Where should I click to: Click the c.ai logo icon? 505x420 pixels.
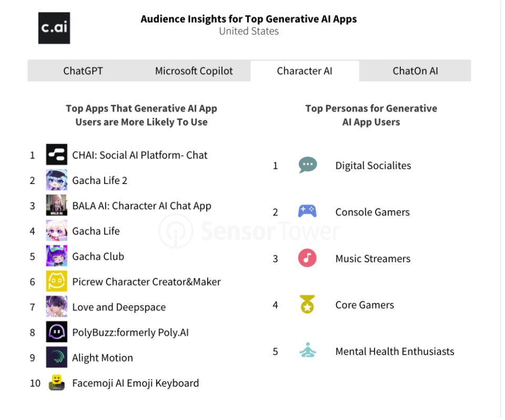(x=54, y=28)
